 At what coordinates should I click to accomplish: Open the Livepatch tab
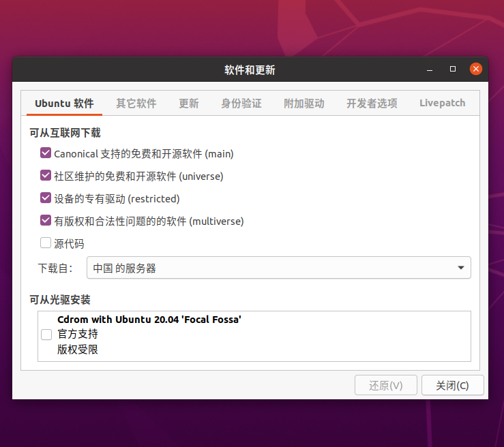443,104
